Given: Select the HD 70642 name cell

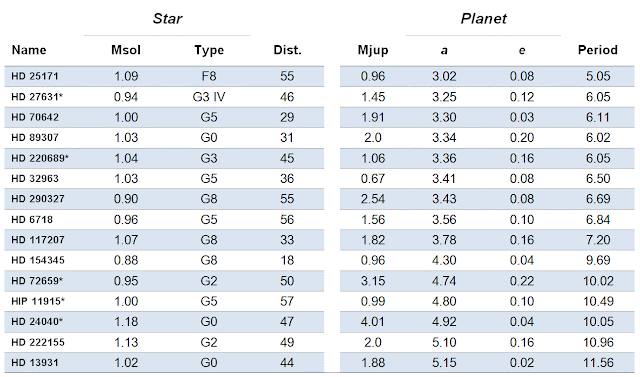Looking at the screenshot, I should click(35, 117).
